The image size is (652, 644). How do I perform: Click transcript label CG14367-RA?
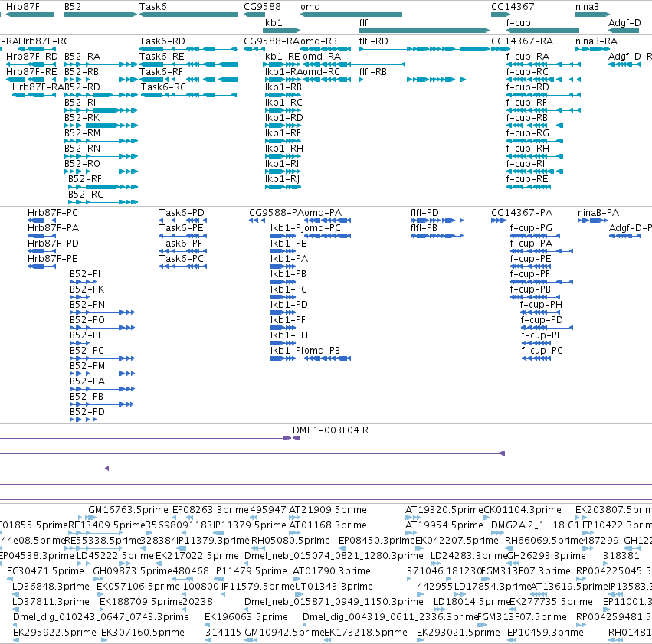pos(523,41)
